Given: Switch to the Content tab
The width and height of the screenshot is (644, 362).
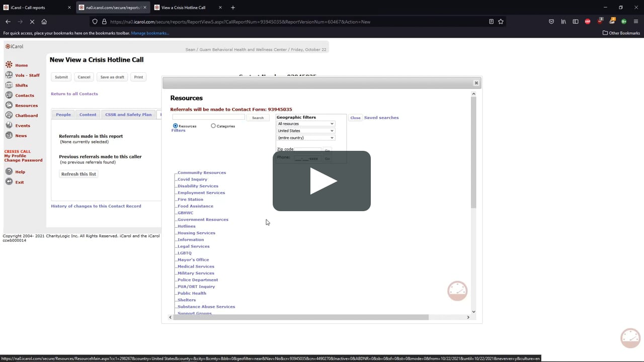Looking at the screenshot, I should (88, 115).
